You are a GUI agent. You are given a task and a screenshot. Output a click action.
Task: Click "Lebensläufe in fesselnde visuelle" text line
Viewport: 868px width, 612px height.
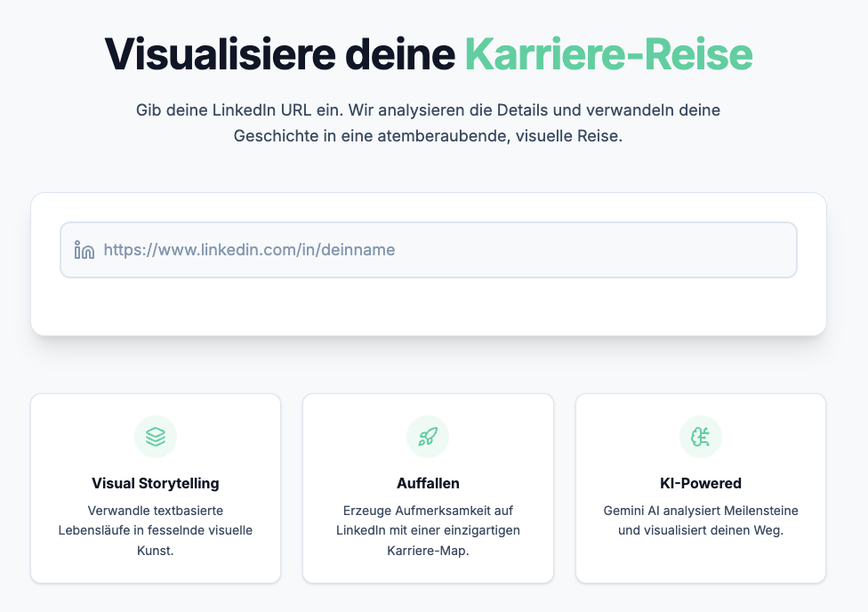156,531
